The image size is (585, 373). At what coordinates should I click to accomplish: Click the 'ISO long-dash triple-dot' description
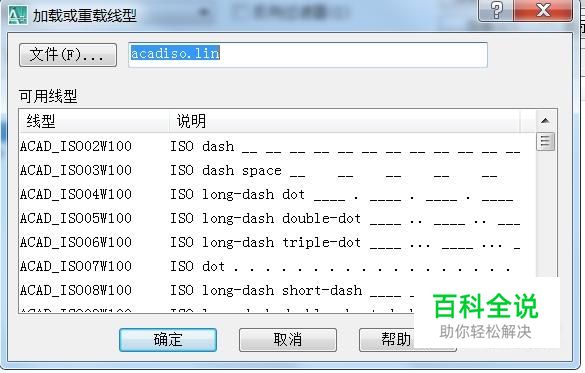point(265,242)
